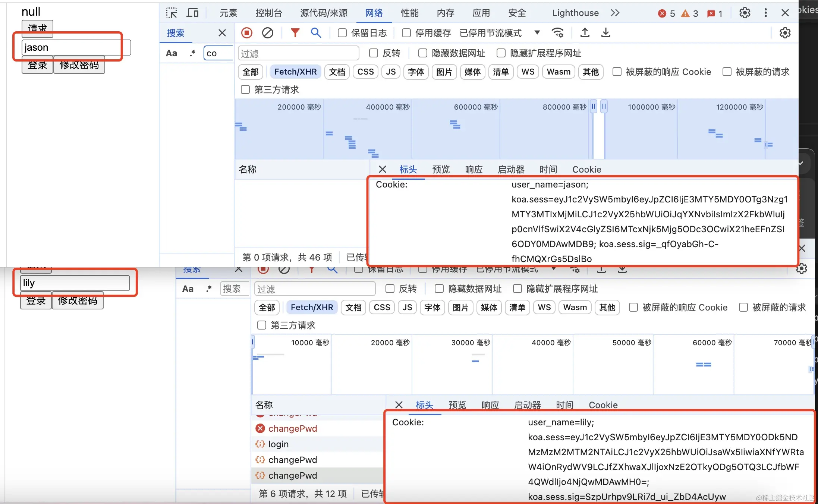Screen dimensions: 818x504
Task: Check the 停用缓存 checkbox
Action: click(406, 33)
